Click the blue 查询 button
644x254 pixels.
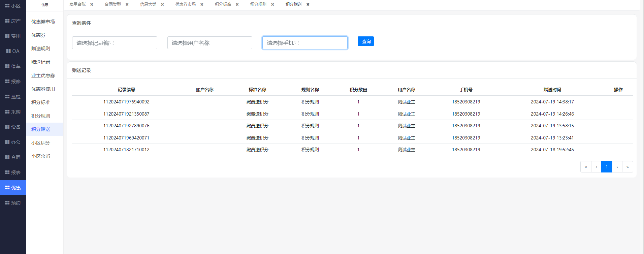point(366,41)
